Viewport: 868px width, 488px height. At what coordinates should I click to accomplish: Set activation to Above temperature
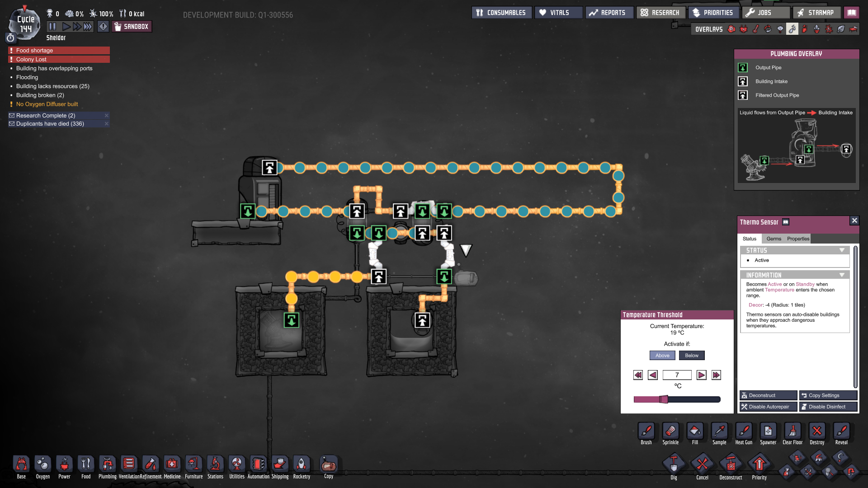tap(662, 356)
